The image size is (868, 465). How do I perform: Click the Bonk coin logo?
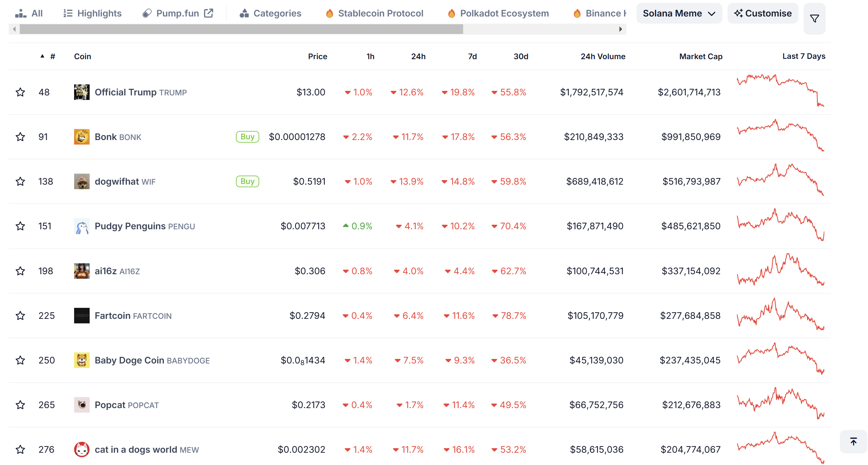point(82,137)
